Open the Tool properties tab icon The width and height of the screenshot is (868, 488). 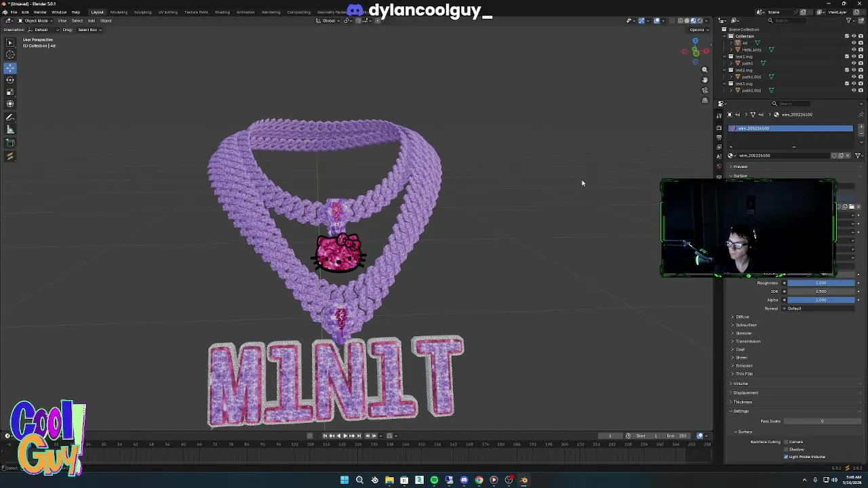719,116
